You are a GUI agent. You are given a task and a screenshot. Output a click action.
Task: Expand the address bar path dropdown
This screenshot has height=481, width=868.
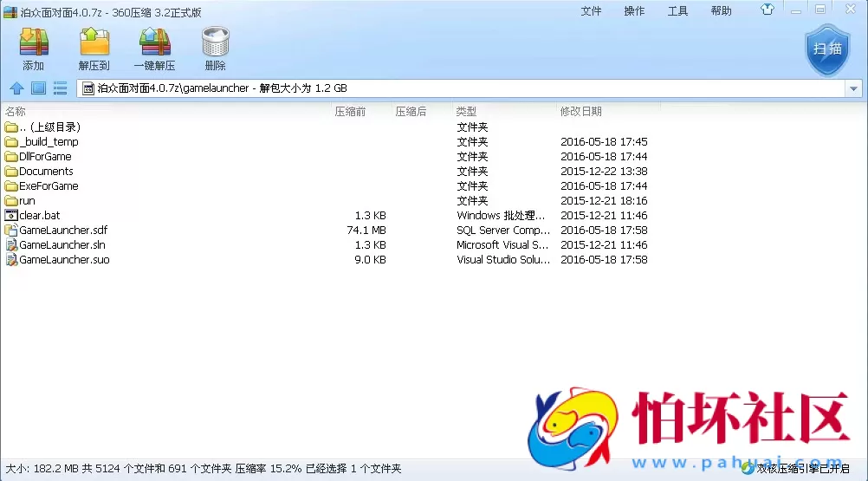[853, 88]
